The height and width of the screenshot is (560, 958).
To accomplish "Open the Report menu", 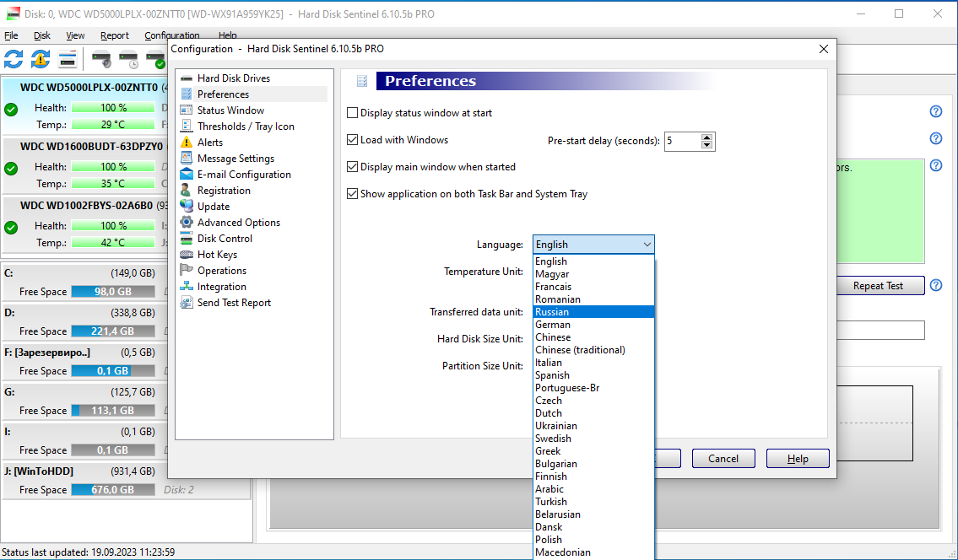I will click(x=114, y=35).
